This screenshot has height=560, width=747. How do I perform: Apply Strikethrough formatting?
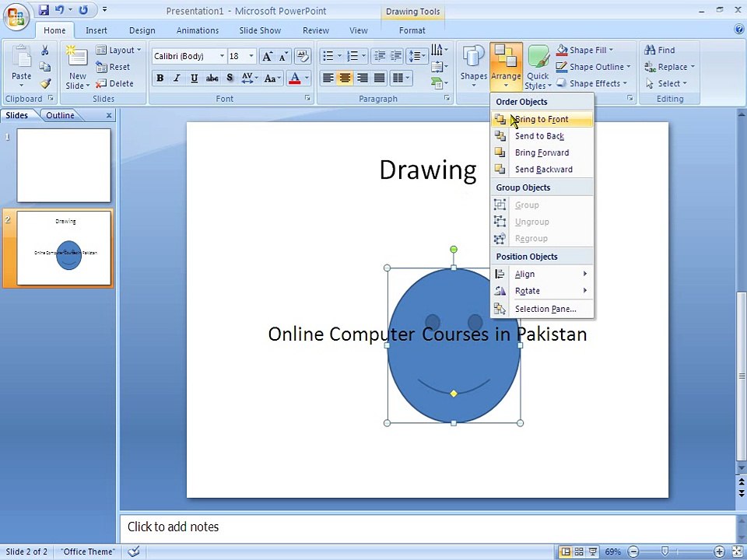pos(212,78)
